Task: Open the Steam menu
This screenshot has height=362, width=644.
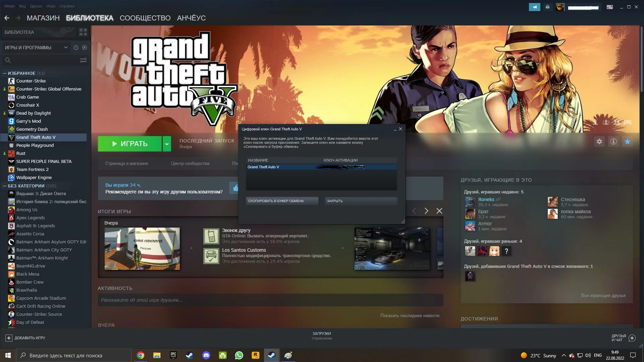Action: coord(9,6)
